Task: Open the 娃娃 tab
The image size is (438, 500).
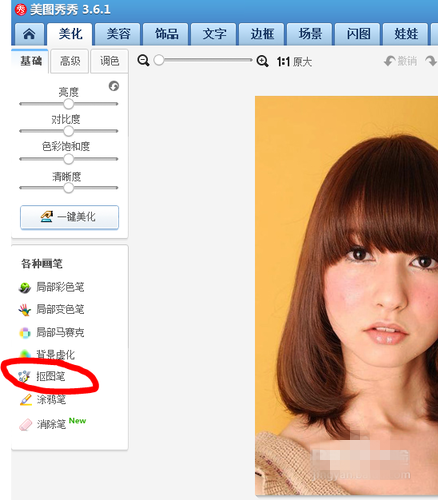Action: click(406, 34)
